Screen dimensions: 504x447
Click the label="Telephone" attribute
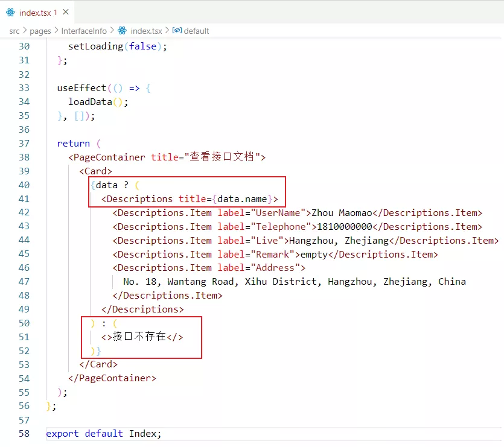click(264, 227)
